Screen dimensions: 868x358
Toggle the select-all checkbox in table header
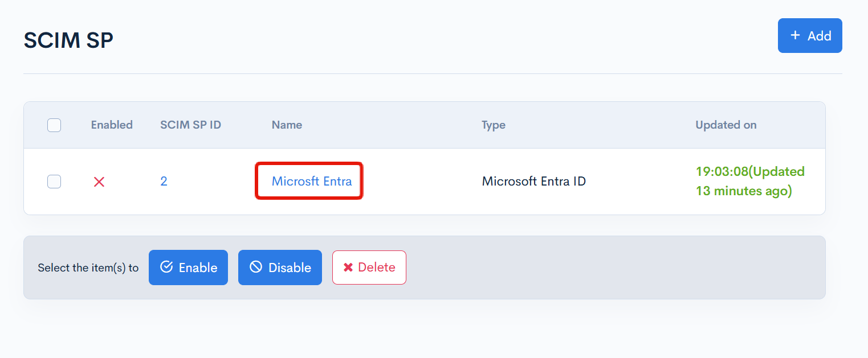click(54, 125)
